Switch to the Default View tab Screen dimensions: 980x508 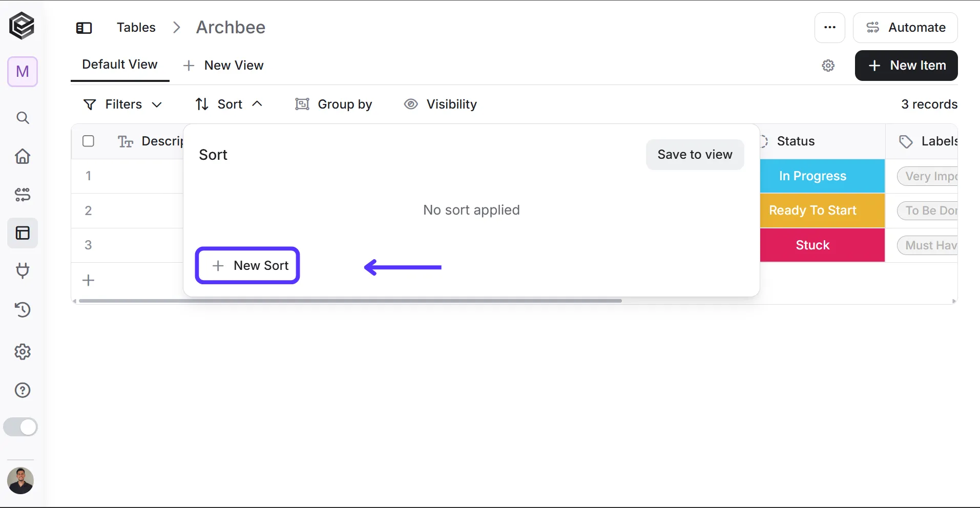point(120,65)
